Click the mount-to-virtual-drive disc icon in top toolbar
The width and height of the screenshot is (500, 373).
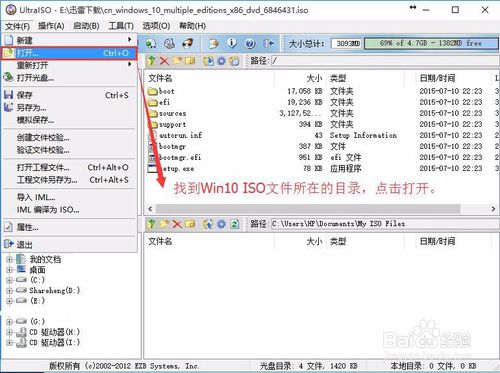click(x=151, y=43)
